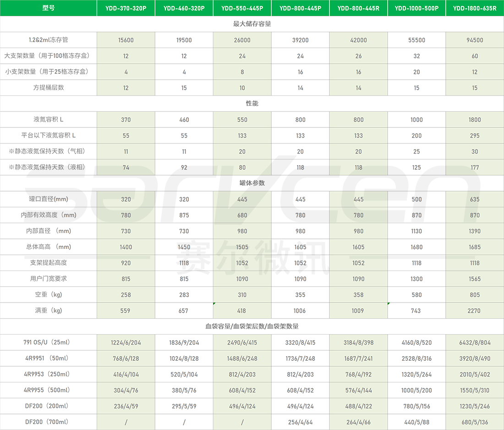
Task: Click the 平台以下液氮容积 L row label
Action: point(48,135)
